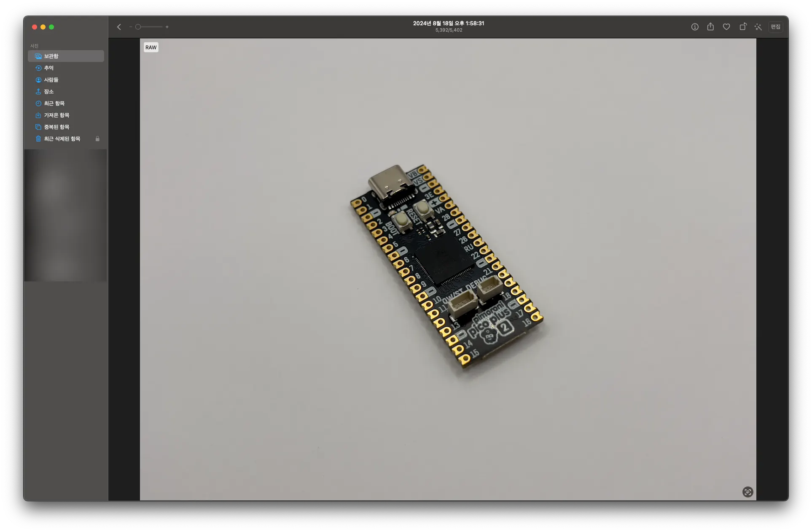812x532 pixels.
Task: Open 장소 (Places) in the sidebar
Action: [x=49, y=91]
